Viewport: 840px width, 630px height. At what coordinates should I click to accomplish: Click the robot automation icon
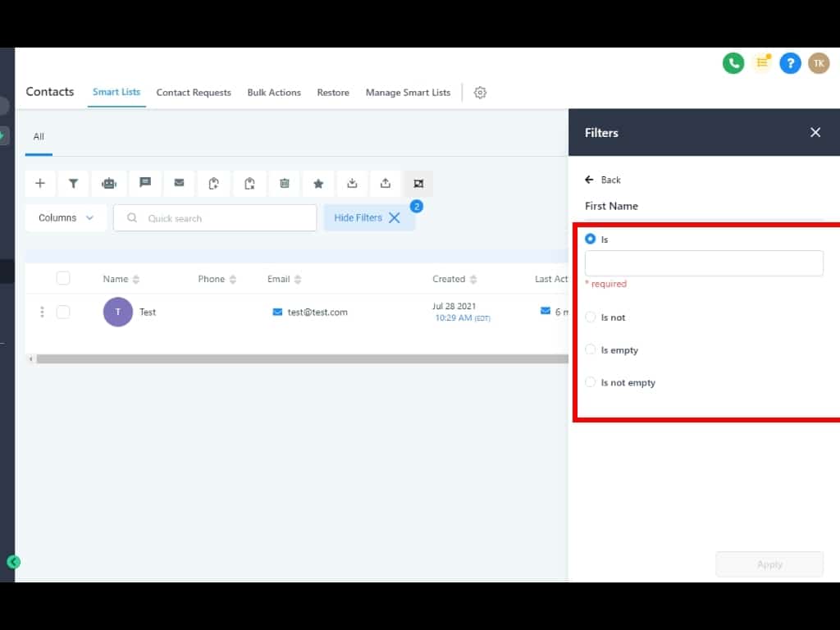109,184
